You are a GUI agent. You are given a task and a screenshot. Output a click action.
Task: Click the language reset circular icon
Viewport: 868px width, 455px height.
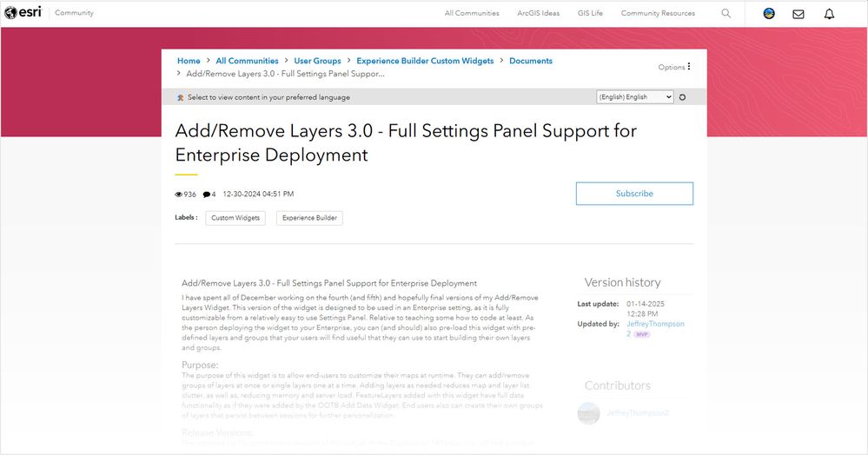682,97
